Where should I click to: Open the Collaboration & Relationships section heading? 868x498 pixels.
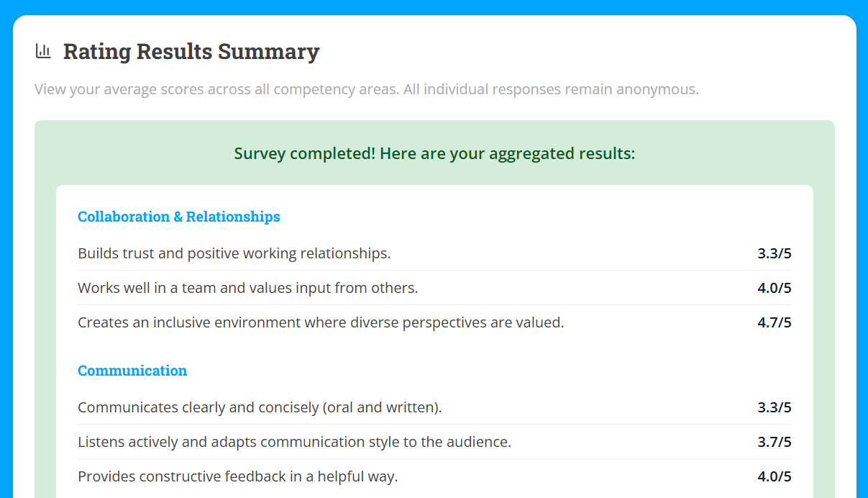coord(178,217)
